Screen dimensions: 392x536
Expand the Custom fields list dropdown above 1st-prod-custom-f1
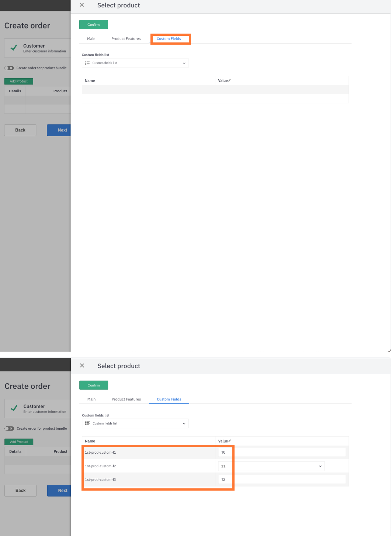point(184,423)
